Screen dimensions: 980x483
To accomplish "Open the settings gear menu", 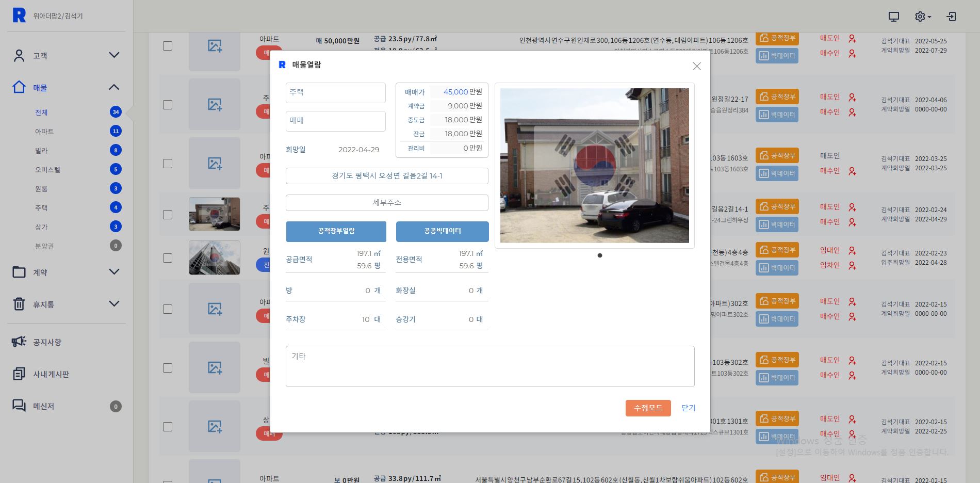I will click(921, 17).
